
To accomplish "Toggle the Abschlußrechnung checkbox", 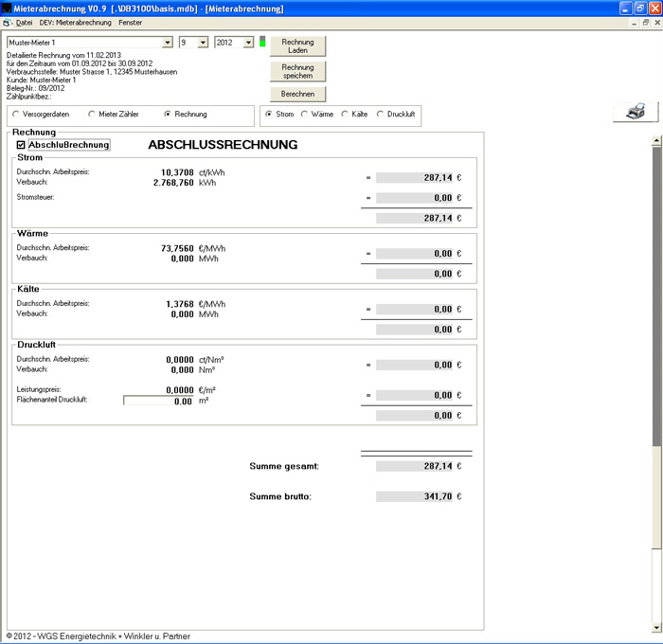I will pos(21,145).
